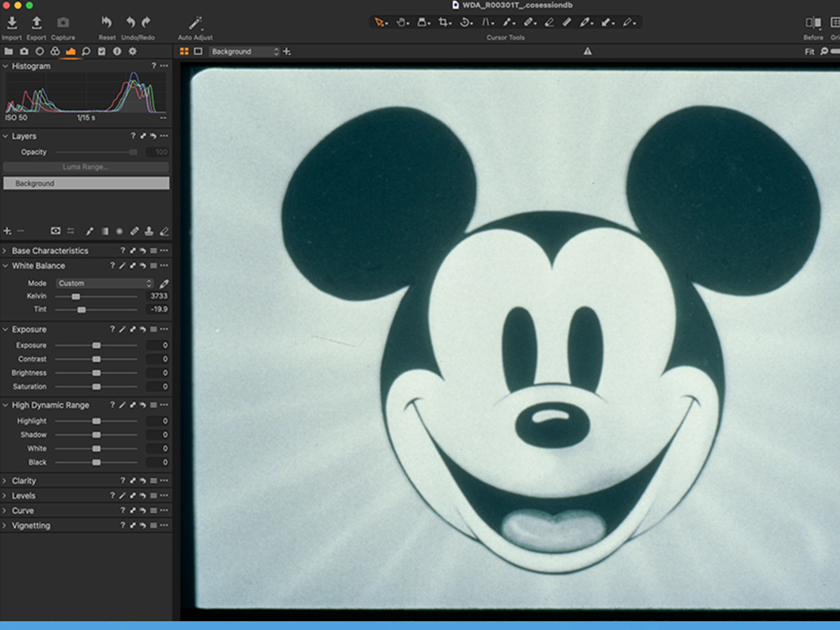This screenshot has height=630, width=840.
Task: Toggle mask visibility eye in Layers
Action: [55, 231]
